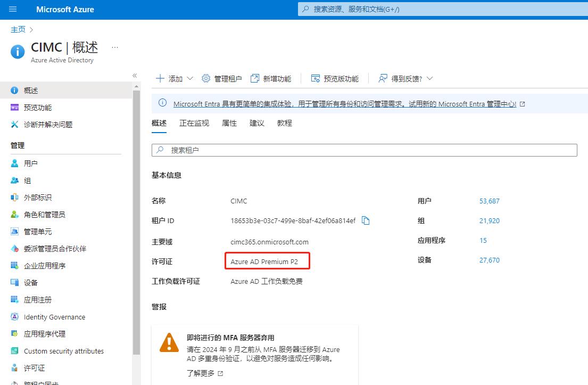
Task: Switch to the 属性 tab
Action: 229,123
